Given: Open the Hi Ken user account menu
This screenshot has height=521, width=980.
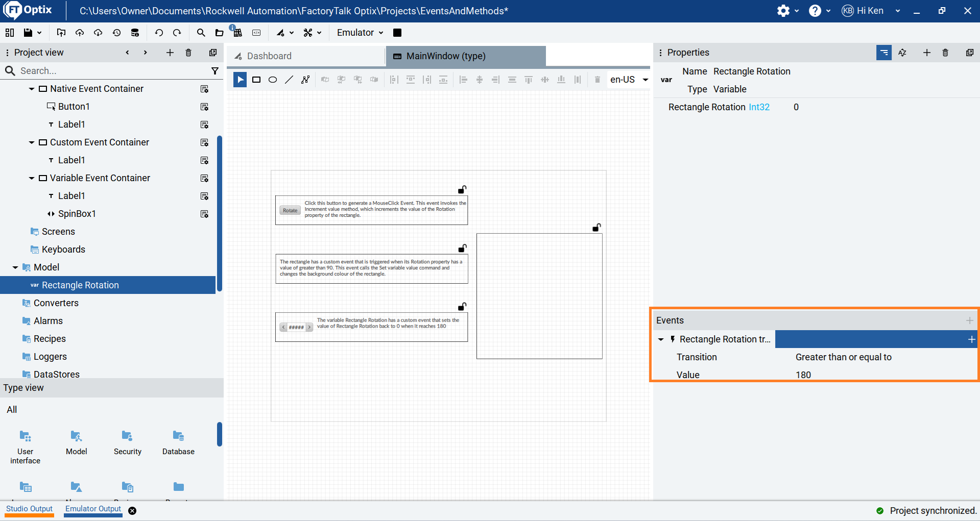Looking at the screenshot, I should pyautogui.click(x=871, y=11).
